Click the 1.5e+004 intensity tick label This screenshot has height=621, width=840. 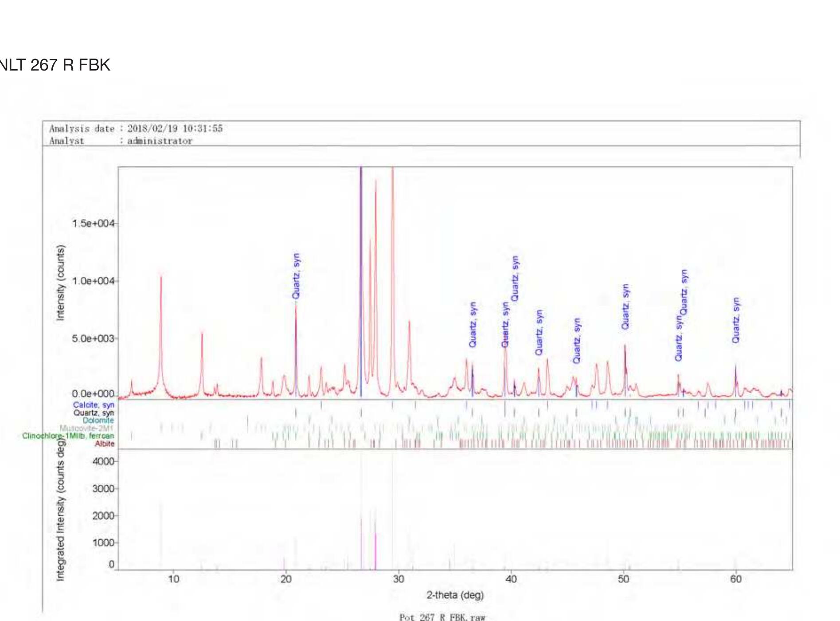[93, 223]
